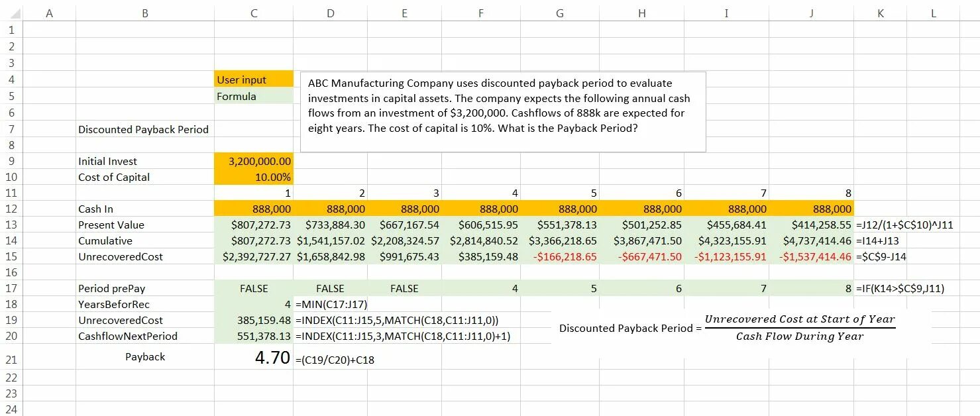The height and width of the screenshot is (416, 980).
Task: Select negative value -$1,123,155.91
Action: 727,256
